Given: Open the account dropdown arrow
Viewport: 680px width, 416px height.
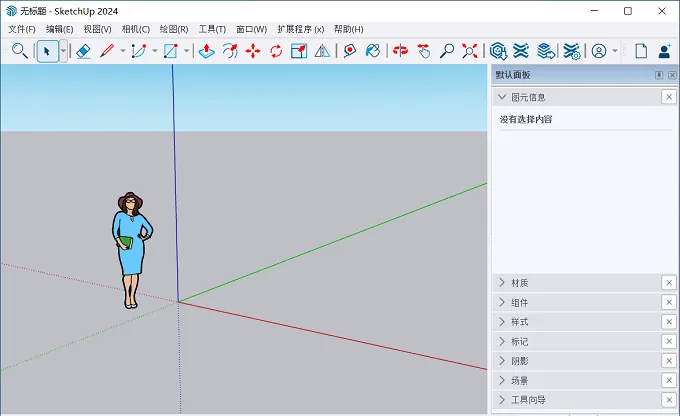Looking at the screenshot, I should pos(615,51).
